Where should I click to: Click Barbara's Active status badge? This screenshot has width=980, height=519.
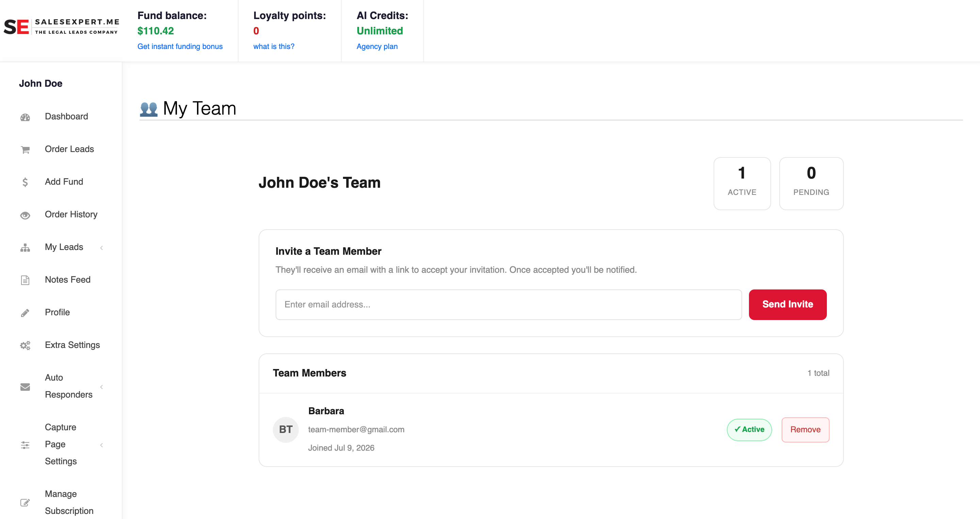[x=749, y=430]
